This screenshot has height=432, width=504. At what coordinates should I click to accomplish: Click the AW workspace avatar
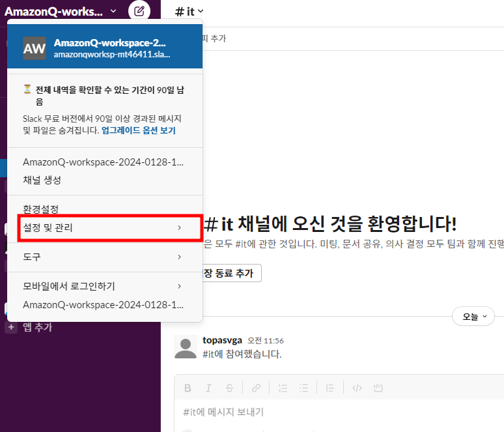click(35, 48)
